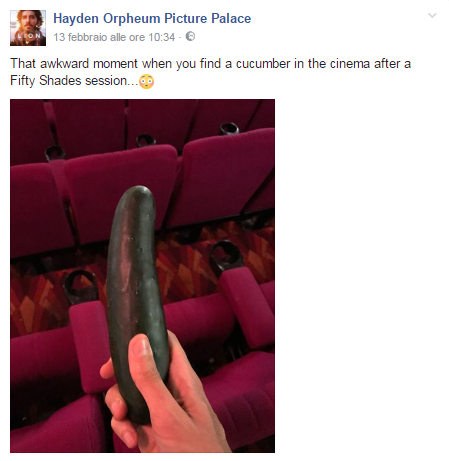Image resolution: width=449 pixels, height=461 pixels.
Task: Click the LION poster profile picture
Action: pos(28,28)
